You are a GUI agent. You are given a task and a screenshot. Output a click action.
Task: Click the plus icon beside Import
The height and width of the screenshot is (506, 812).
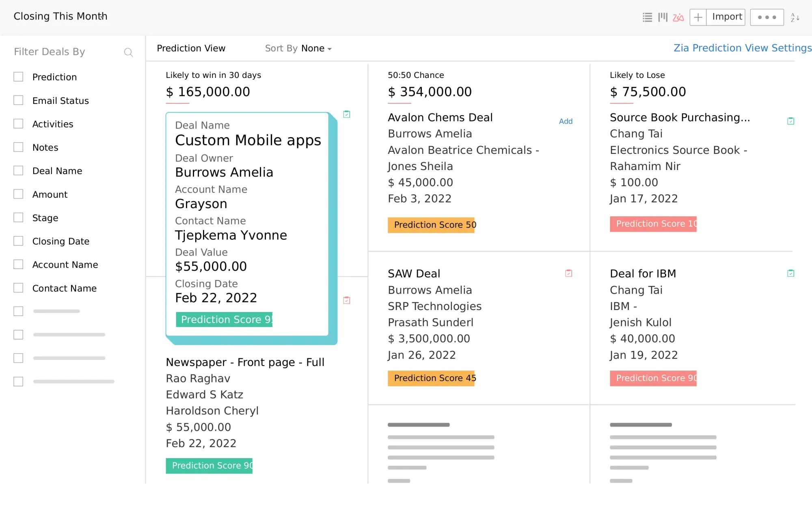pyautogui.click(x=698, y=17)
